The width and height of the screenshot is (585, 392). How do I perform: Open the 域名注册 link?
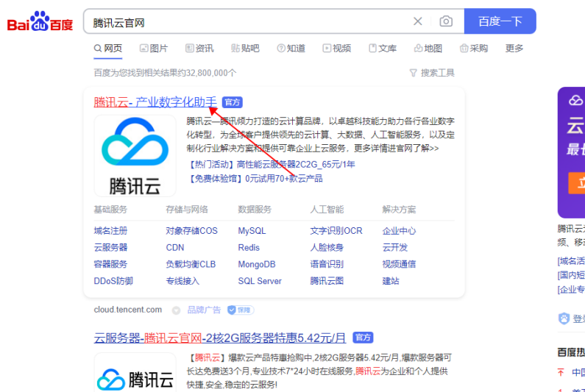coord(110,231)
